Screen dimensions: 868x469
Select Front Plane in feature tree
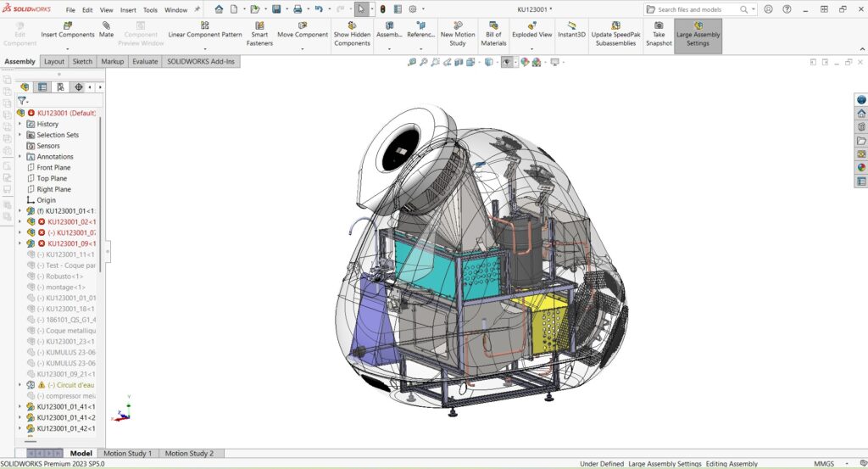[53, 168]
